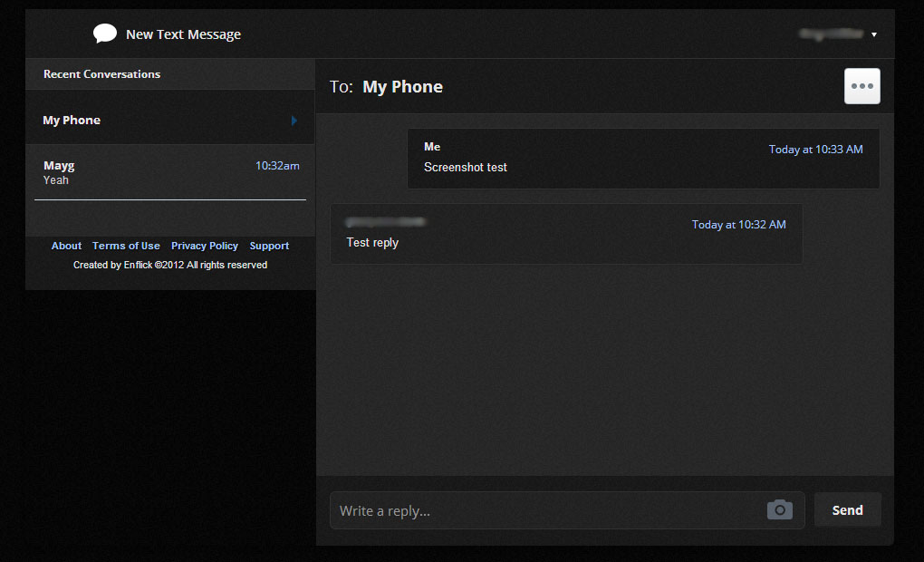Click Today at 10:33 AM timestamp
This screenshot has height=562, width=924.
point(815,150)
